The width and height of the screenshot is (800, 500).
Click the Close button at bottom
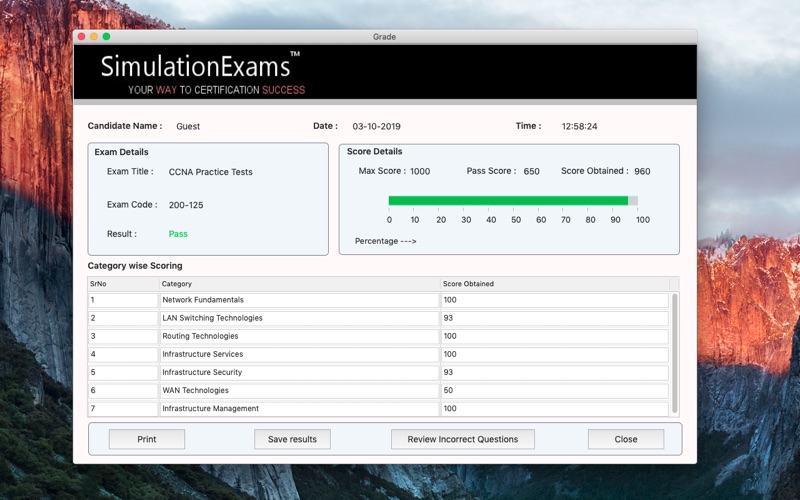626,439
